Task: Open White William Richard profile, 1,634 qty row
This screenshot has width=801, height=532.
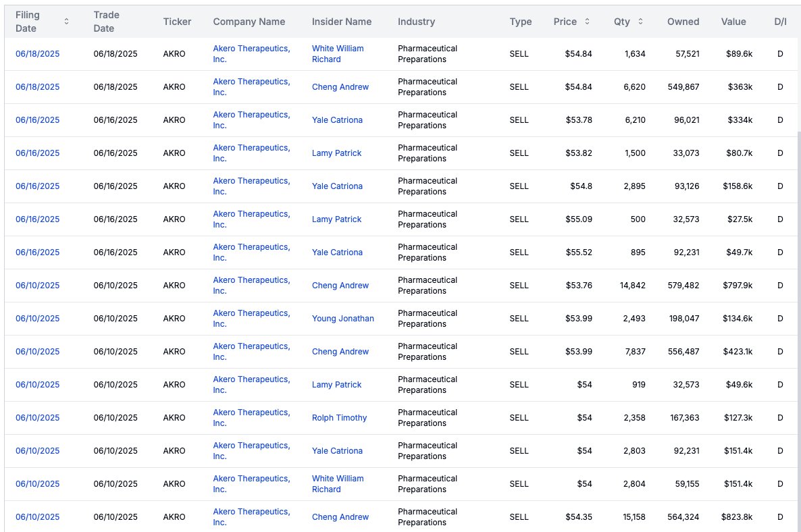Action: (338, 53)
